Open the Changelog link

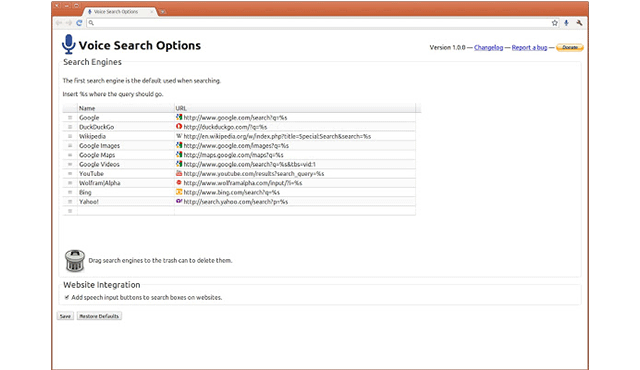click(489, 48)
